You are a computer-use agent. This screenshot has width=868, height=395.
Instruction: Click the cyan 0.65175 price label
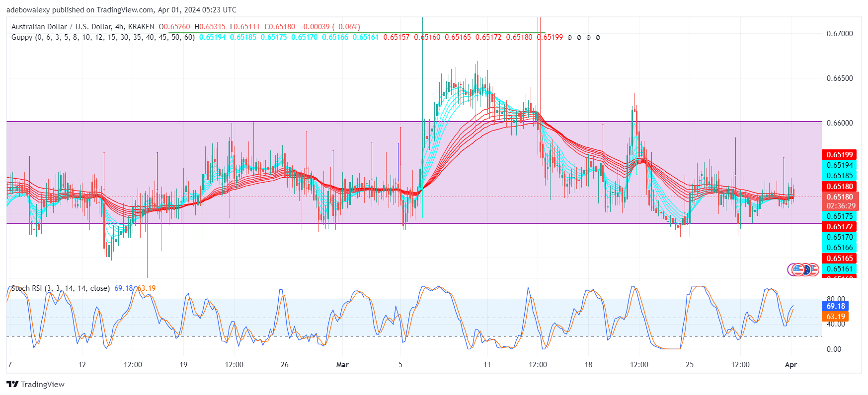tap(839, 216)
